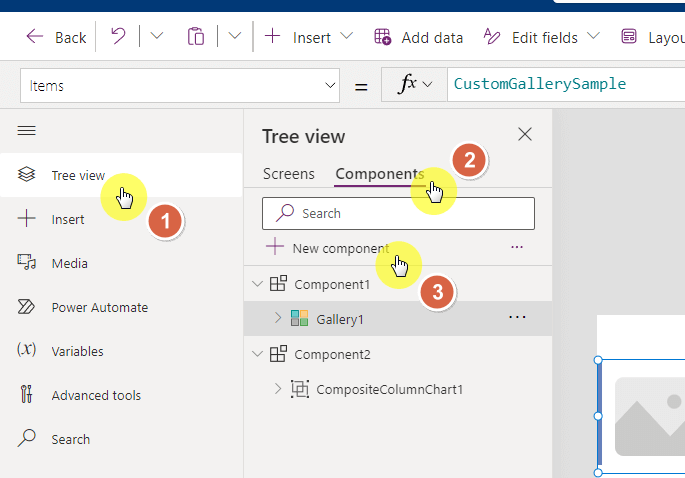Click the sidebar Search magnifier icon
Screen dimensions: 685x478
pyautogui.click(x=26, y=438)
